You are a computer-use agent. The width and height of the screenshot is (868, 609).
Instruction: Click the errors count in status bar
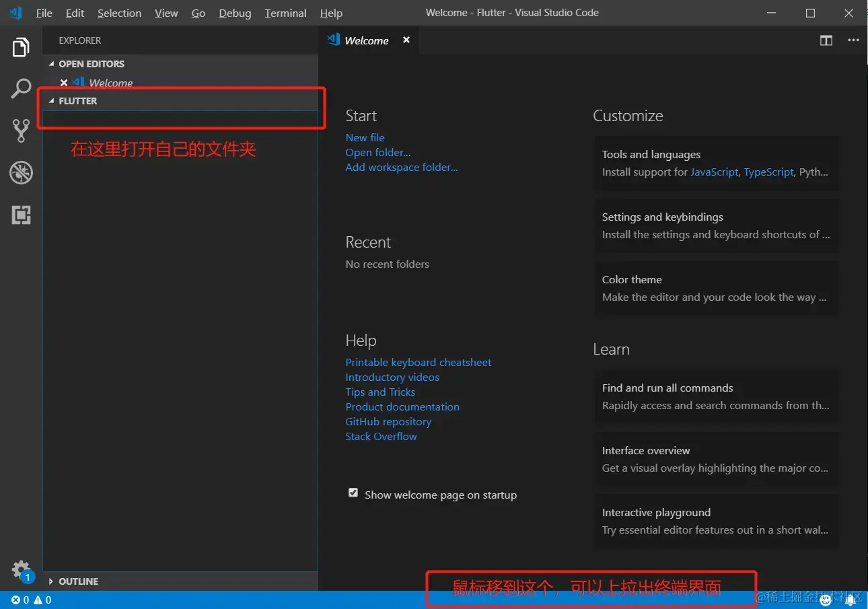[20, 600]
